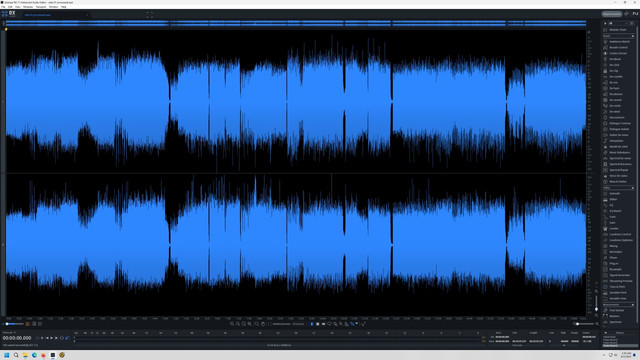Open the Dialogue Isolate module
The image size is (640, 360).
click(x=618, y=129)
